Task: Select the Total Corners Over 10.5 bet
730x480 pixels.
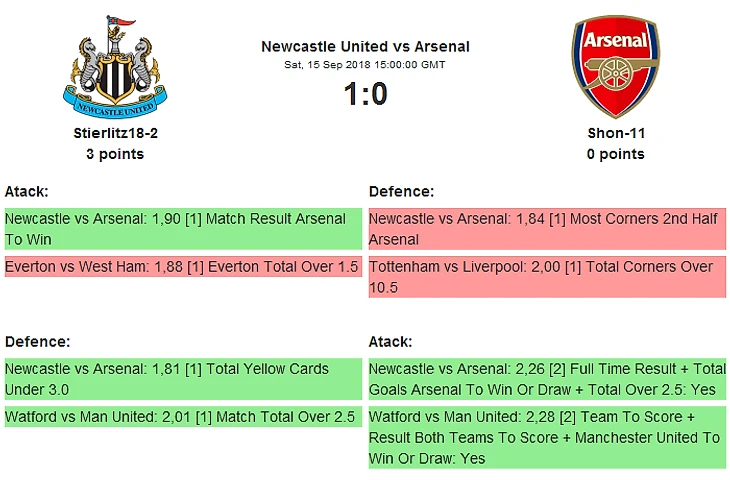Action: tap(546, 277)
